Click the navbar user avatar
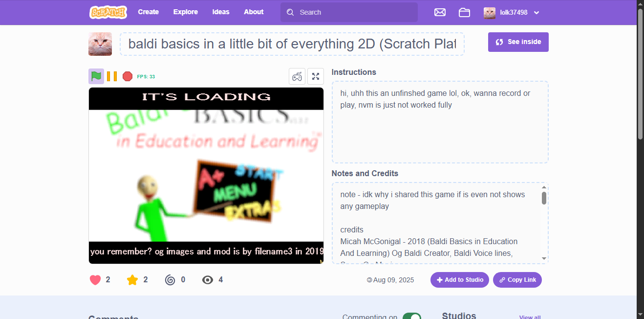644x319 pixels. coord(490,13)
